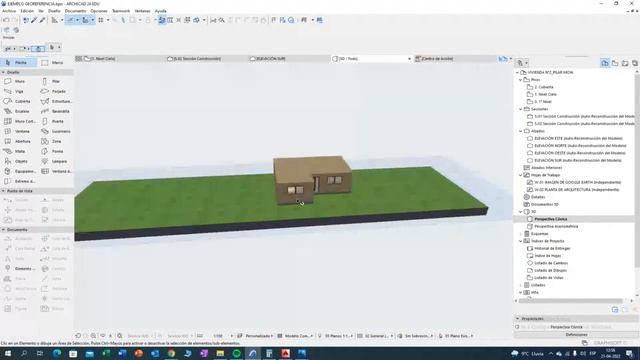Collapse the Secciones folder in Navigator
The width and height of the screenshot is (640, 360).
(521, 109)
